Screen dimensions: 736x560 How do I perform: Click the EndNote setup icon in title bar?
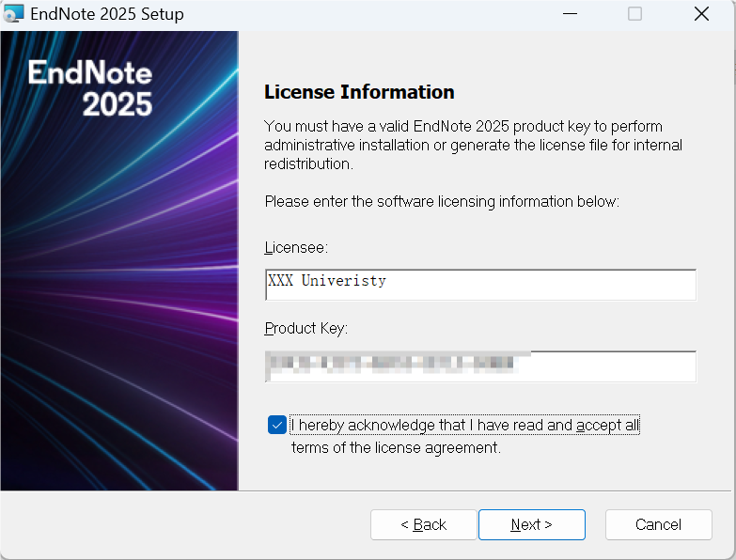pos(14,14)
